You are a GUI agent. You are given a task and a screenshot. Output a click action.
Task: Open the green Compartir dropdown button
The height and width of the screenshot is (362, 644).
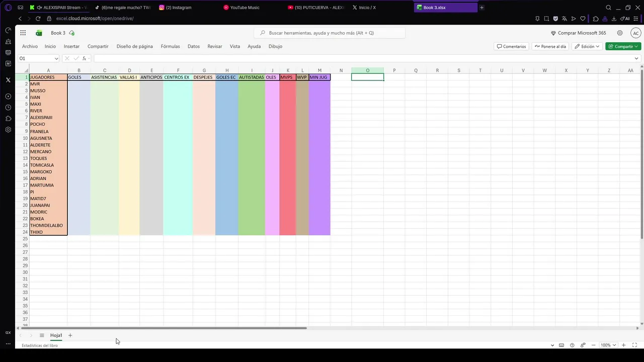pos(623,46)
